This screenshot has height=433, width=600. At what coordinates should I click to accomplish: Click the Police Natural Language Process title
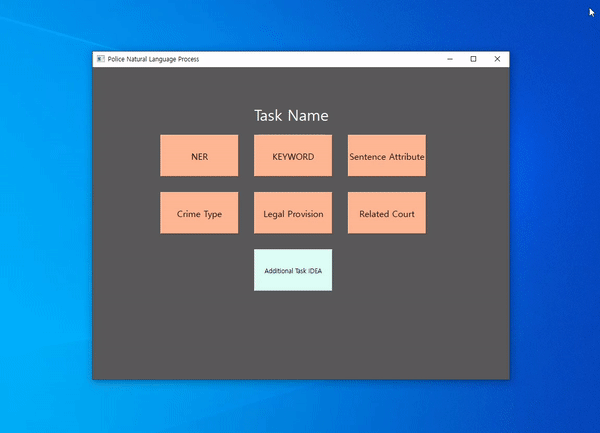pos(153,59)
